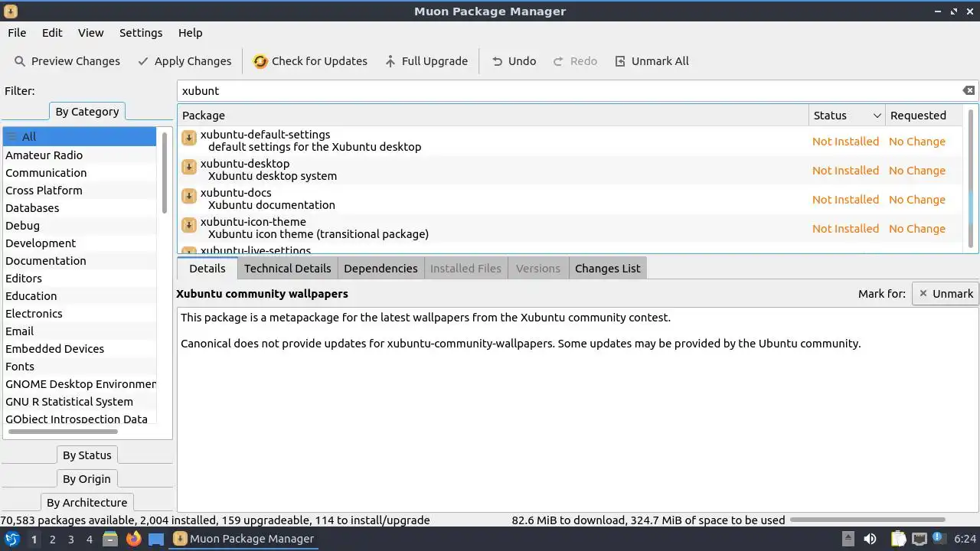Select the Electronics category
The height and width of the screenshot is (551, 980).
tap(80, 314)
